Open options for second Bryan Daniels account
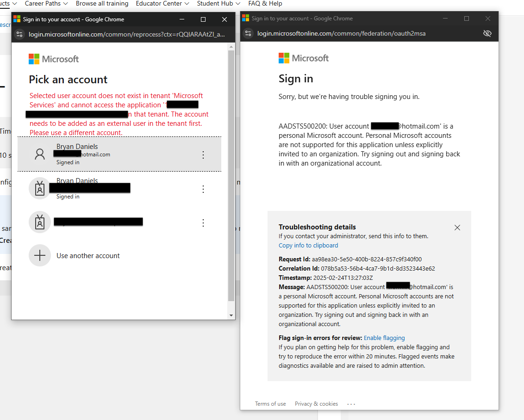Screen dimensions: 524x420 203,189
